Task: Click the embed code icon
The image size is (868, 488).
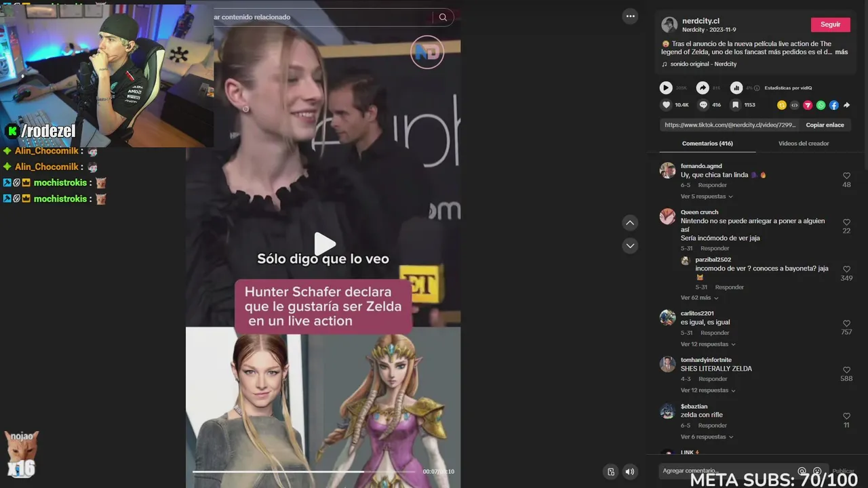Action: click(x=795, y=105)
